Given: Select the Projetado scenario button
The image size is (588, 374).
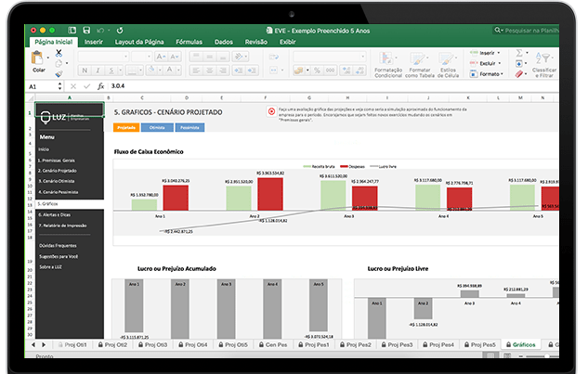Looking at the screenshot, I should point(125,128).
